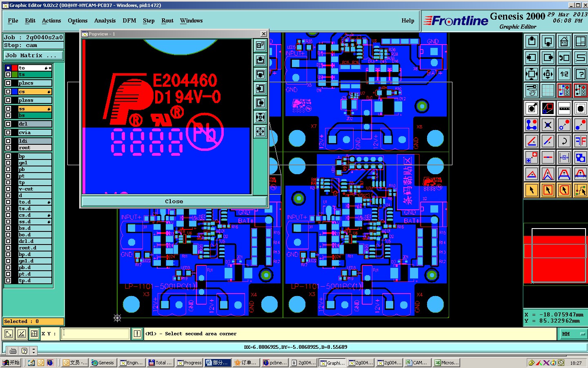Viewport: 588px width, 368px height.
Task: Select the rectangle area selection tool
Action: [548, 190]
